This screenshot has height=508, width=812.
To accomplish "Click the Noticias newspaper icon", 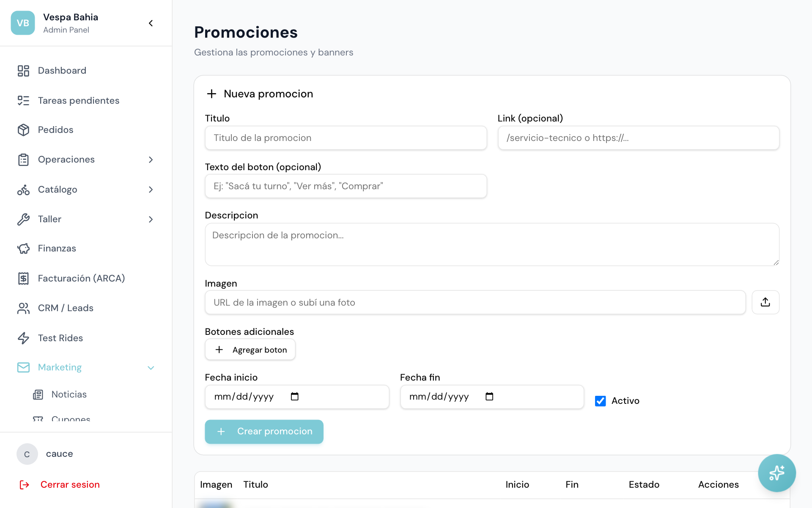I will (x=38, y=395).
